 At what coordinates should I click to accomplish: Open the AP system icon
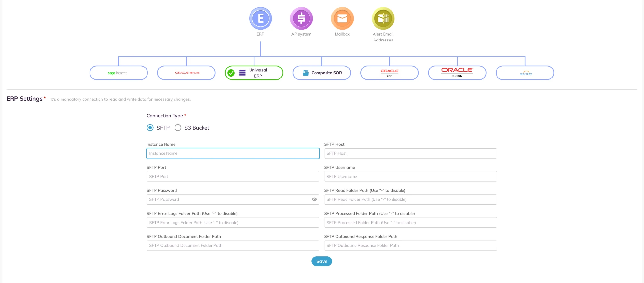click(x=301, y=18)
